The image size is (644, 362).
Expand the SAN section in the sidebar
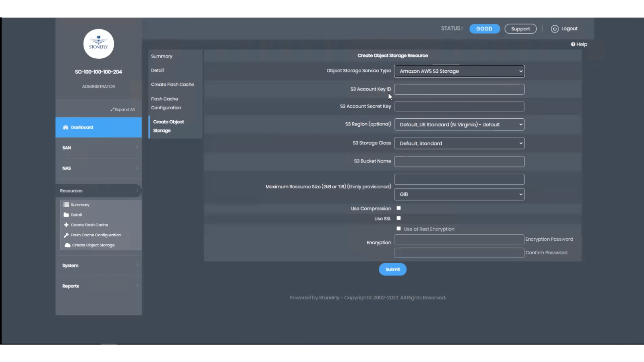click(x=98, y=147)
